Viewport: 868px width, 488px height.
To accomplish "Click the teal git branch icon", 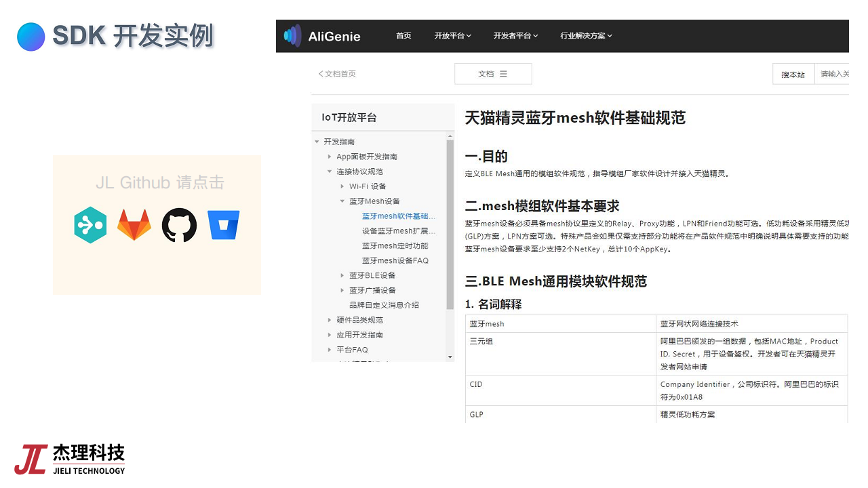I will point(90,224).
